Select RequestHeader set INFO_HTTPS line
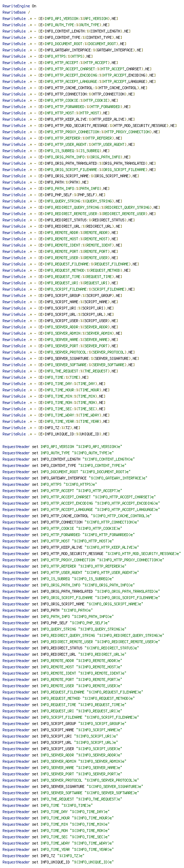This screenshot has width=184, height=868. pos(50,484)
